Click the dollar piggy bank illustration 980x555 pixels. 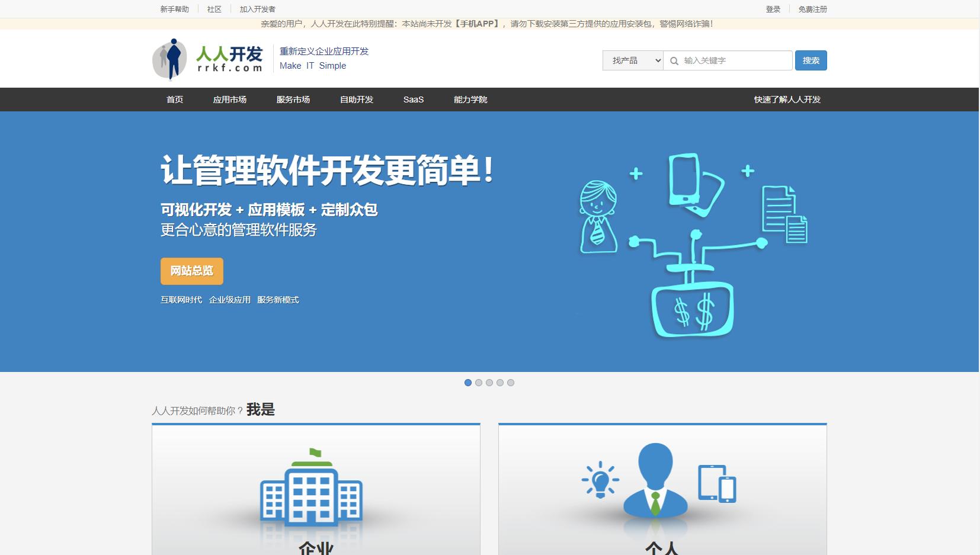[693, 308]
